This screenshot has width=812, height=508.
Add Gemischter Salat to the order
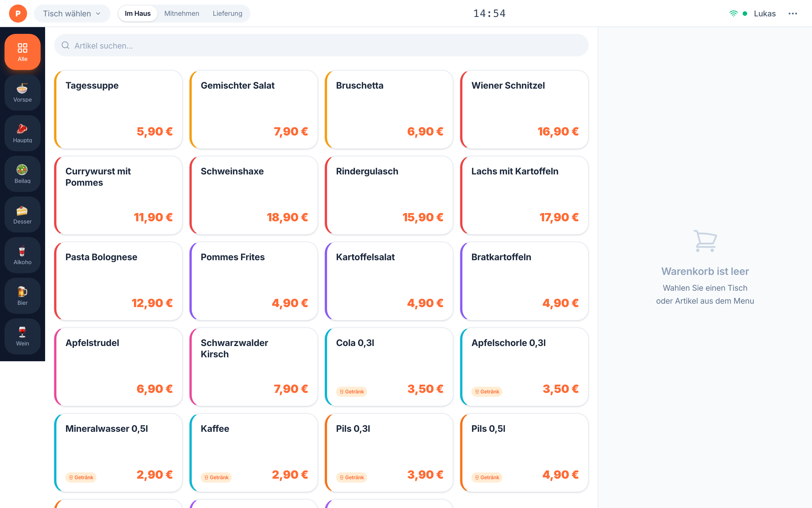click(x=253, y=110)
